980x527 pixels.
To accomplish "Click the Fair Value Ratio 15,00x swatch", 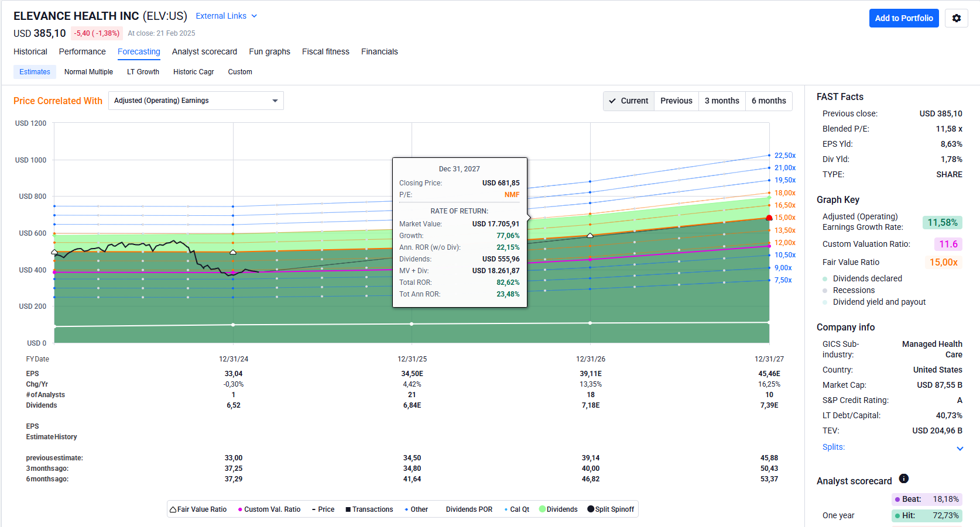I will (x=943, y=262).
